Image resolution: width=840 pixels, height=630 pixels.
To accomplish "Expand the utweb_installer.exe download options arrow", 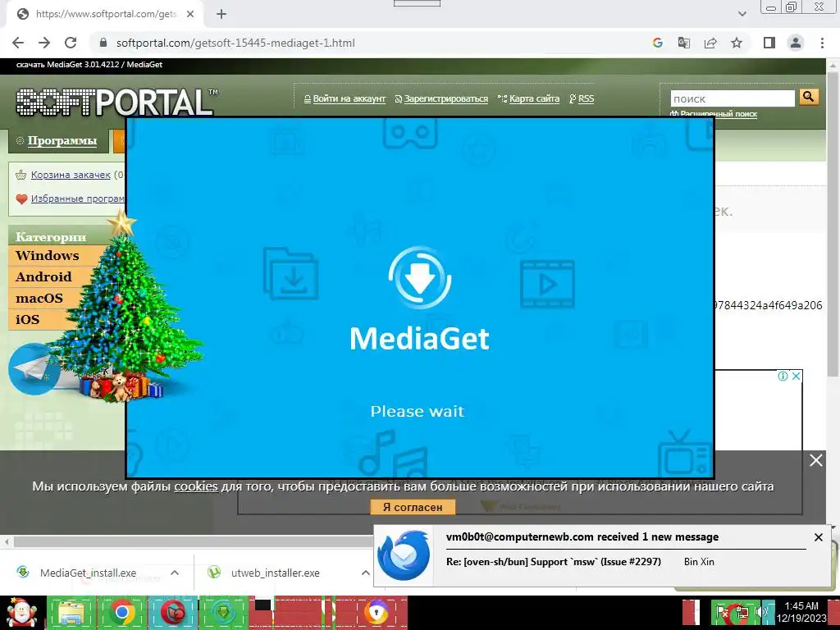I will coord(365,573).
